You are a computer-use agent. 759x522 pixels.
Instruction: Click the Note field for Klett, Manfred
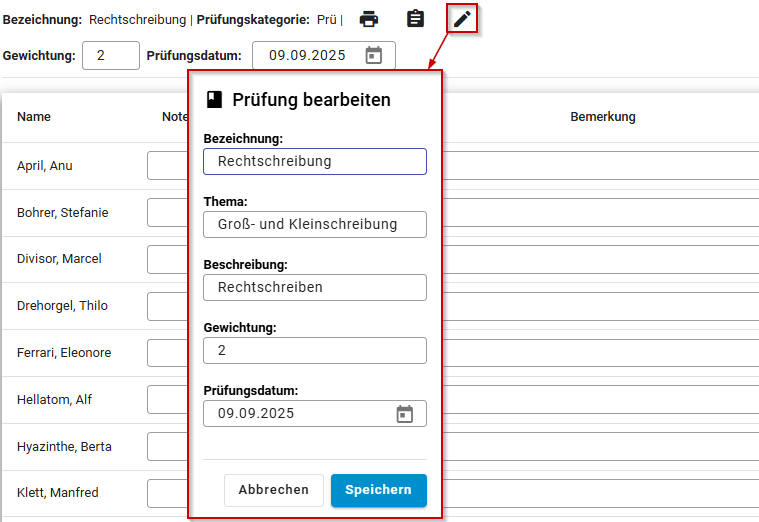pos(167,493)
